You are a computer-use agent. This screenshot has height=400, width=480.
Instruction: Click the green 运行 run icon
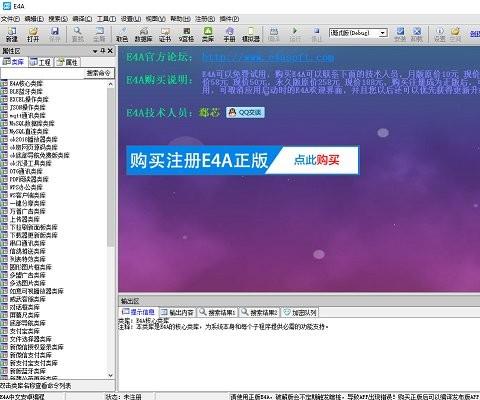[295, 34]
